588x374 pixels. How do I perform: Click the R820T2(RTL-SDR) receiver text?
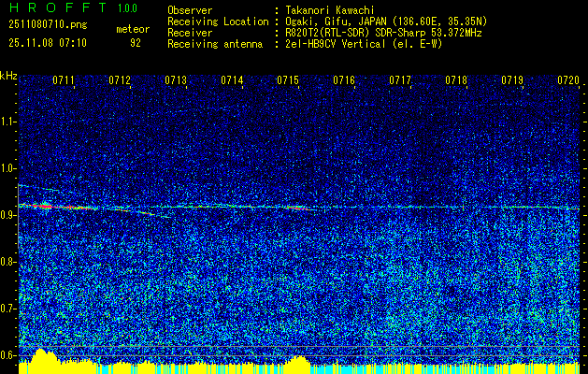coord(383,33)
